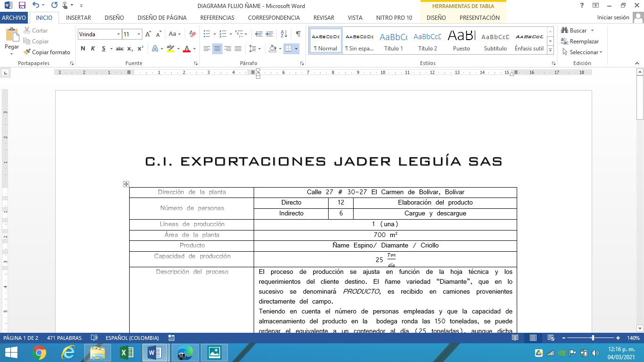
Task: Increase font size with the grow-font icon
Action: (x=149, y=34)
